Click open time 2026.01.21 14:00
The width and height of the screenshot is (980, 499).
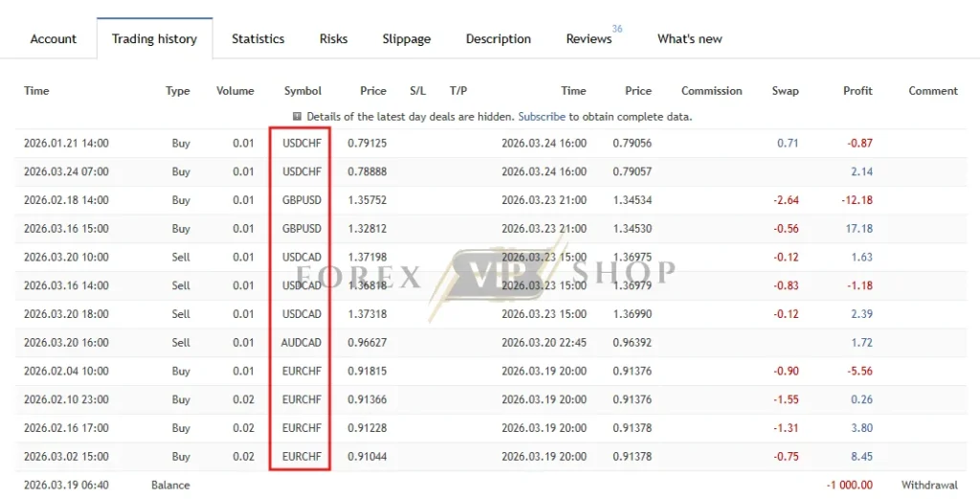click(66, 144)
